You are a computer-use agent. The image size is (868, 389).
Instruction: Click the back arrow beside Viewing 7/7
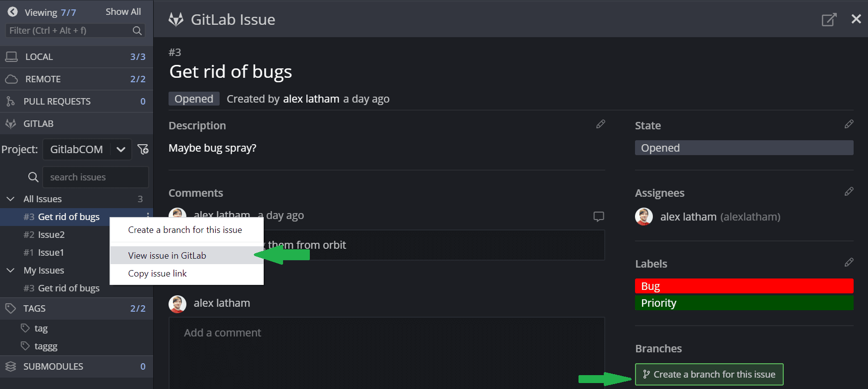point(13,12)
